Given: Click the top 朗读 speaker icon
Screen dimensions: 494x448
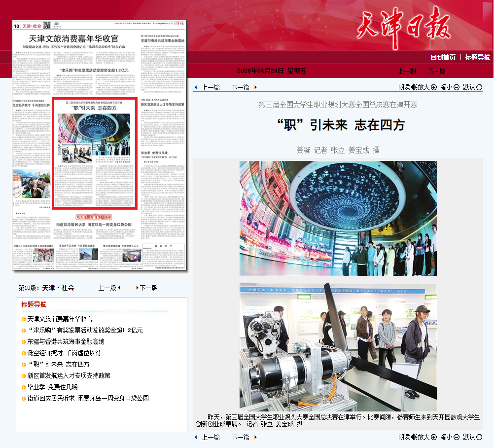Looking at the screenshot, I should (x=413, y=87).
